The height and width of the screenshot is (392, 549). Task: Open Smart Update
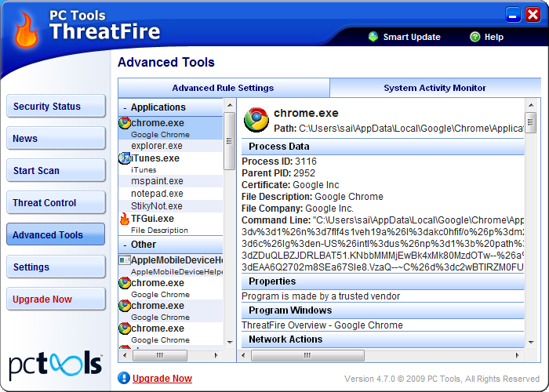pyautogui.click(x=405, y=37)
